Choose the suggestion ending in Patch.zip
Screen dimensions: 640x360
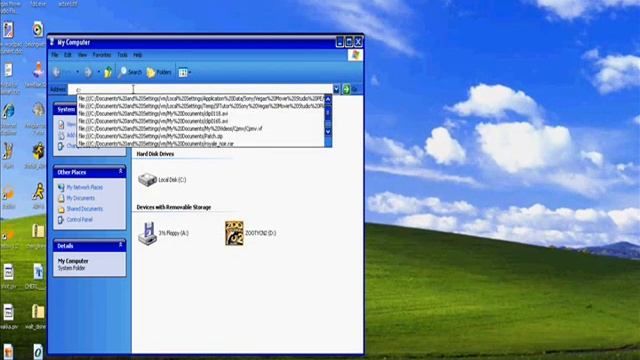click(201, 136)
